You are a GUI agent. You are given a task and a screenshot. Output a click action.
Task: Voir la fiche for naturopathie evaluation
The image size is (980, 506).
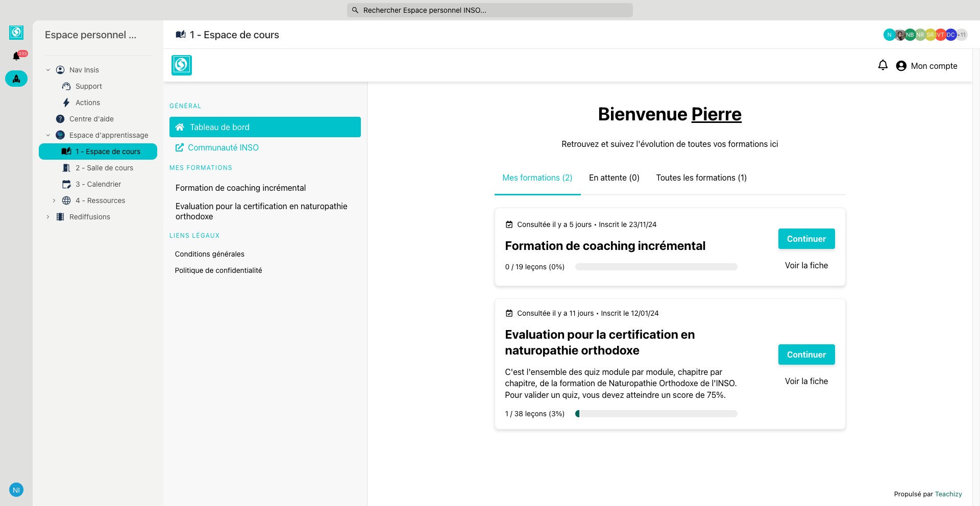click(806, 381)
